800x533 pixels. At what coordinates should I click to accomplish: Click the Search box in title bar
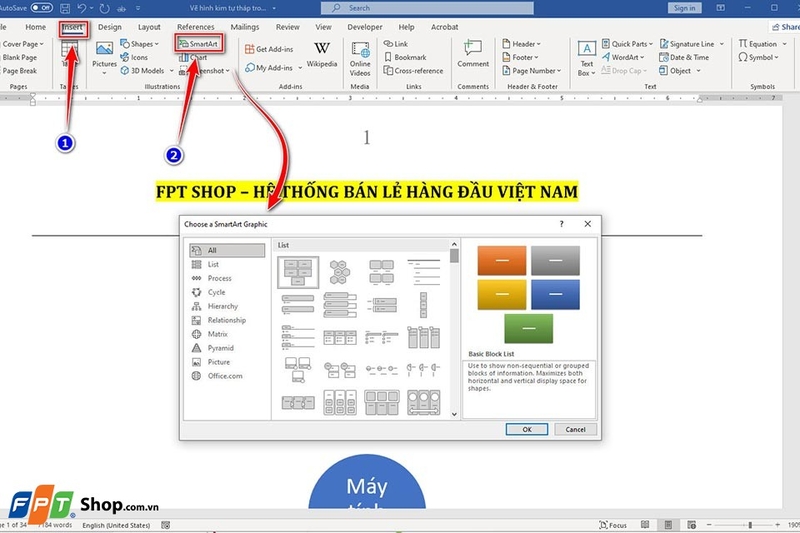coord(427,8)
